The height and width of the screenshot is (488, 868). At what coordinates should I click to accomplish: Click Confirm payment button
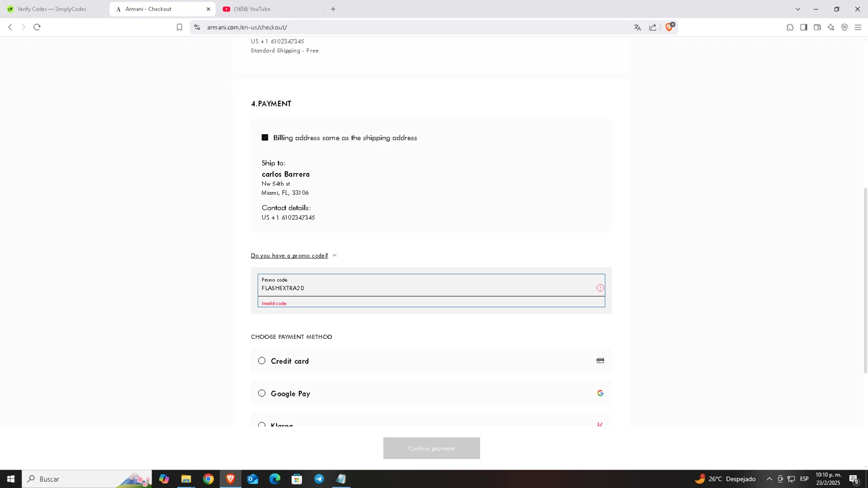click(x=432, y=448)
